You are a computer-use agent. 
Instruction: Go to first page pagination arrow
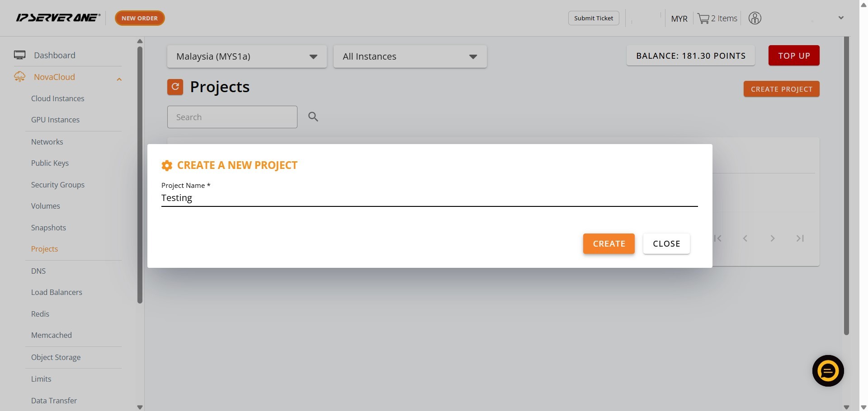tap(718, 238)
